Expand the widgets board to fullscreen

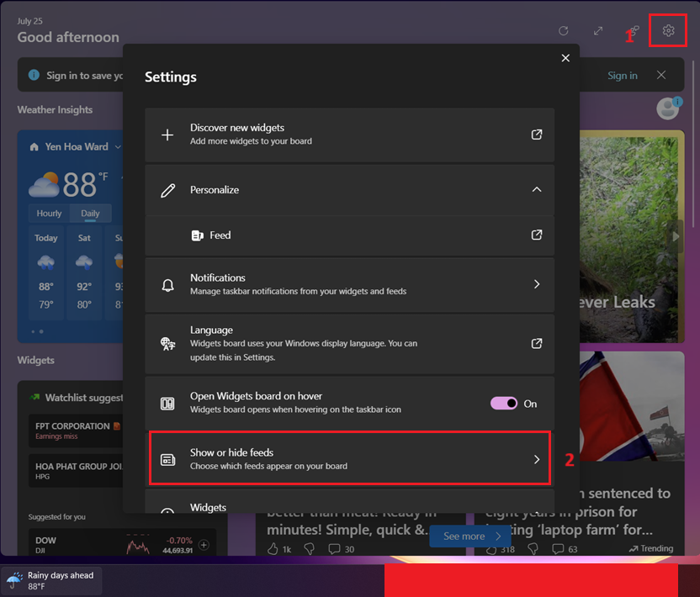(x=598, y=30)
